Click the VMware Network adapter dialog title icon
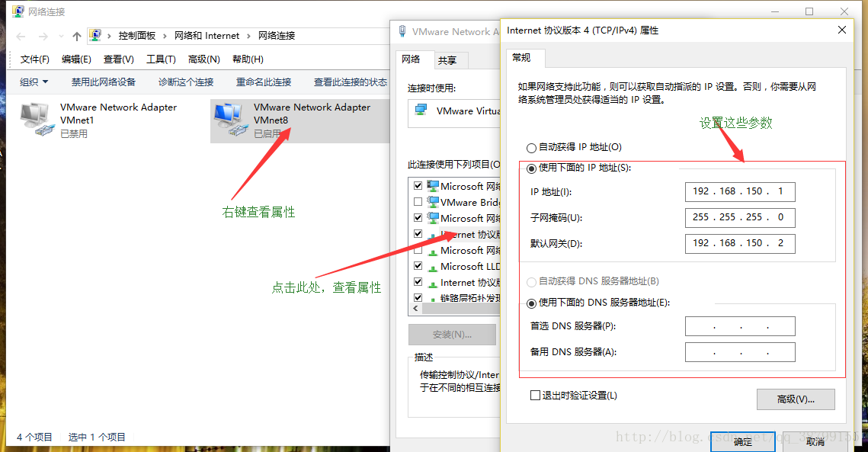The height and width of the screenshot is (452, 868). pos(402,31)
